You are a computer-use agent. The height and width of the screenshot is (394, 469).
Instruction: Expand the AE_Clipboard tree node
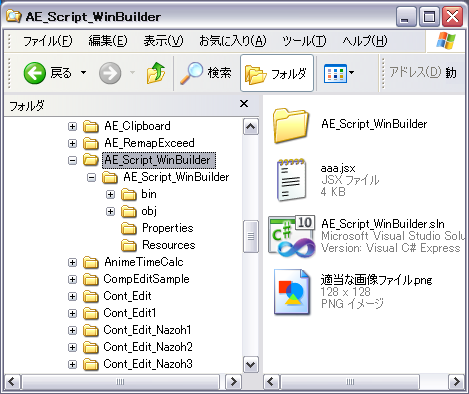pyautogui.click(x=72, y=126)
